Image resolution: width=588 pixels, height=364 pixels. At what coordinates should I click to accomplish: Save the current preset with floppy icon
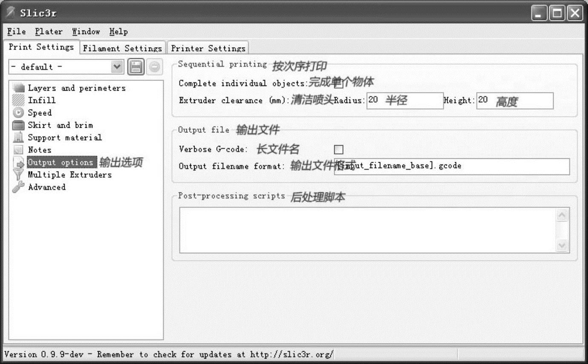(x=136, y=67)
